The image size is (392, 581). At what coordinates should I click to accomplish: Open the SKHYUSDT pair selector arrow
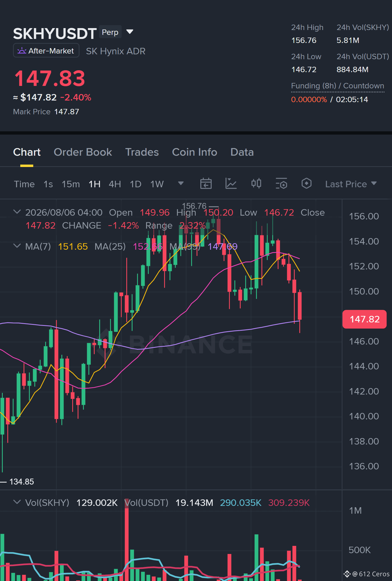[130, 32]
